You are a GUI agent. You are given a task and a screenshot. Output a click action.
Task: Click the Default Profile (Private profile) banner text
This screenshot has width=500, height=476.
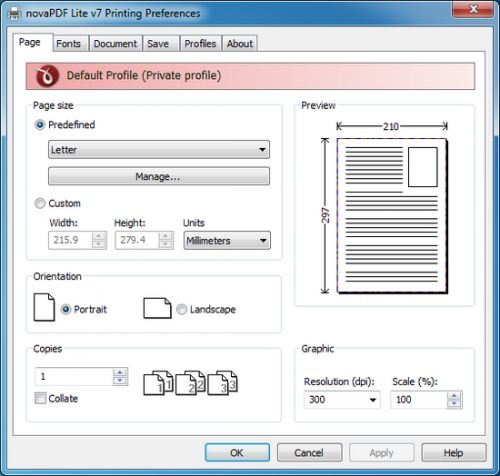(x=144, y=76)
